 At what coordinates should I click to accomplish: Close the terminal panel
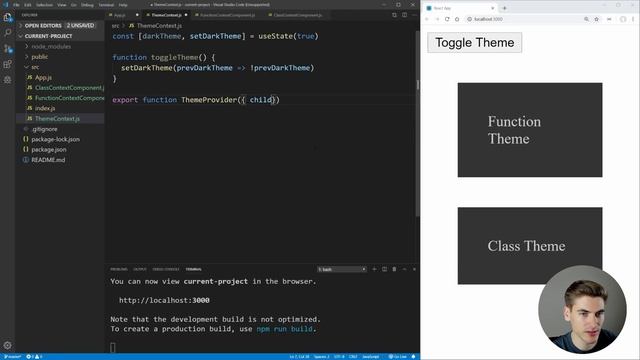coord(414,269)
